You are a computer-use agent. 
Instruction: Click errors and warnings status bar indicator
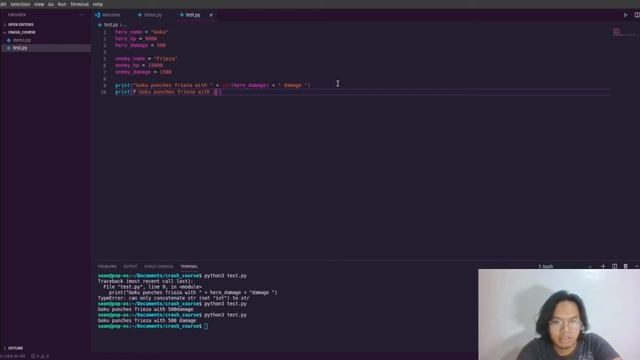point(40,356)
